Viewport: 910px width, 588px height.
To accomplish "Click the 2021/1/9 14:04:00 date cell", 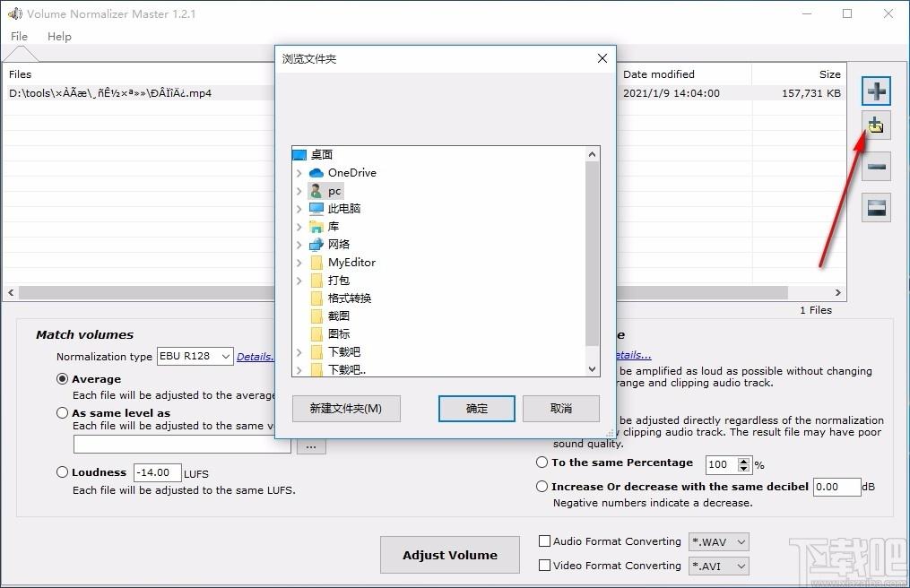I will pos(671,93).
